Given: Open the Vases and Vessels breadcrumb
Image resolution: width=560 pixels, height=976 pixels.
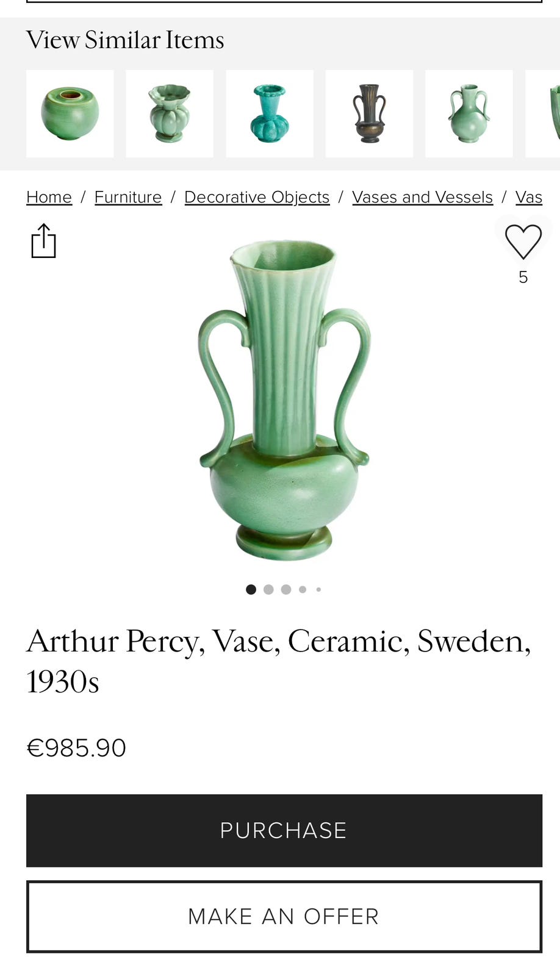Looking at the screenshot, I should point(422,197).
